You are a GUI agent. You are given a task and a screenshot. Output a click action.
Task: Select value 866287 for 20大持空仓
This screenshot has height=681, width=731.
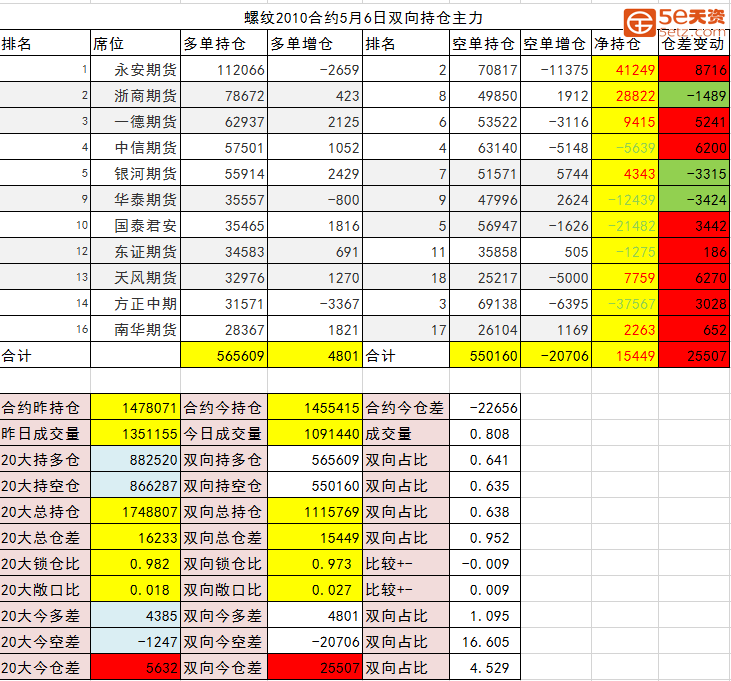coord(135,486)
